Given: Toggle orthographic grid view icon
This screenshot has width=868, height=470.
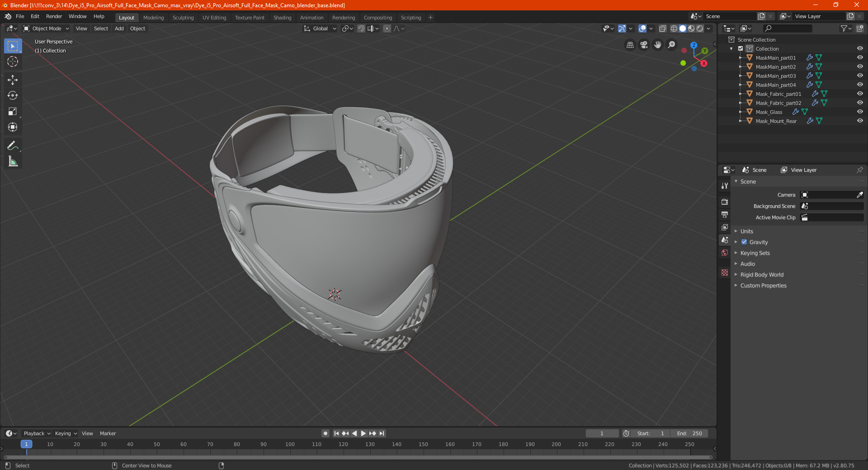Looking at the screenshot, I should click(630, 45).
